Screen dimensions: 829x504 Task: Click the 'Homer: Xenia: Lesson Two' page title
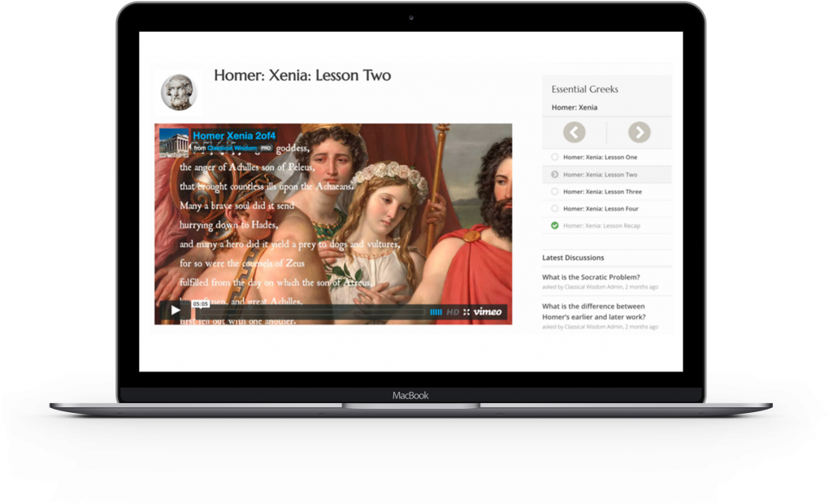coord(302,76)
